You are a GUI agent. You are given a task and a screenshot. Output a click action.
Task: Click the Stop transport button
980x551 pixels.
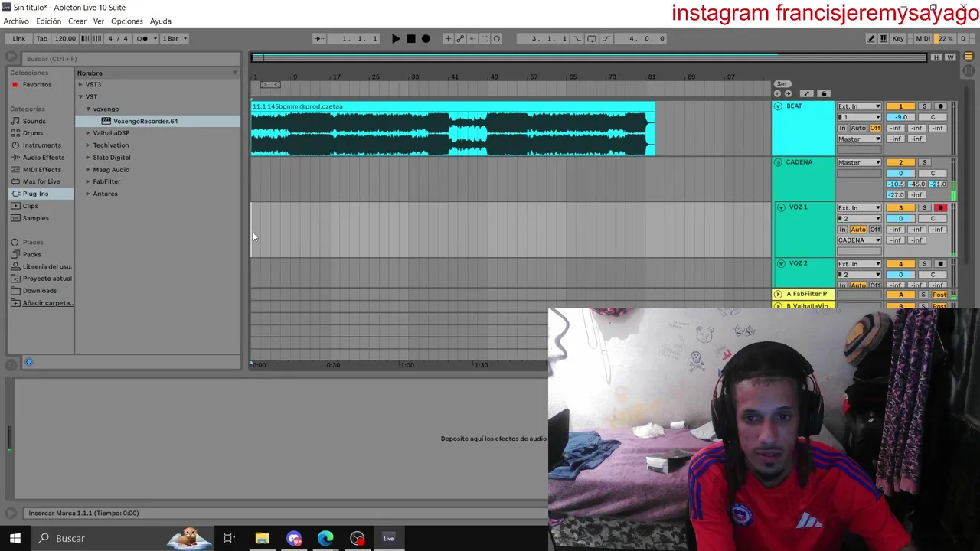(411, 38)
